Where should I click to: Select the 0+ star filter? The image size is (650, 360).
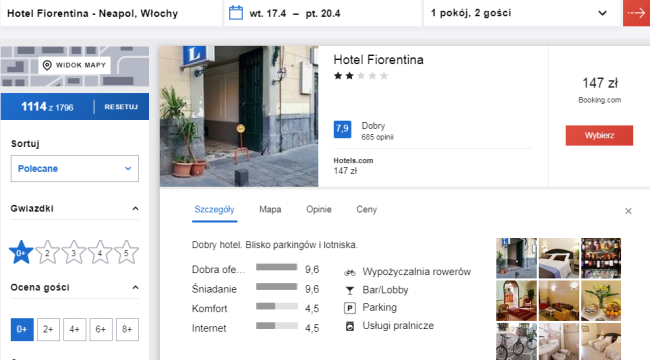tap(21, 252)
